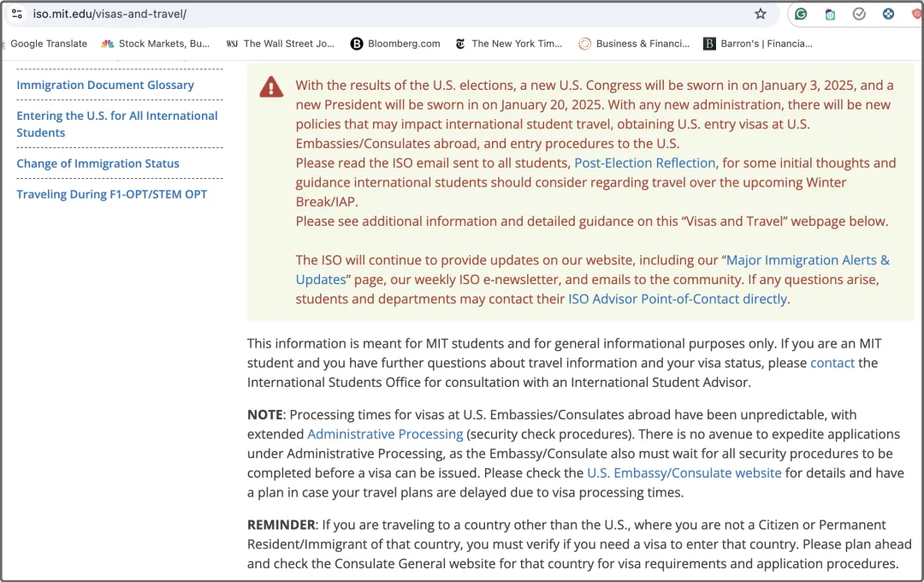The height and width of the screenshot is (582, 924).
Task: Open the Business & Financial bookmark
Action: [634, 44]
